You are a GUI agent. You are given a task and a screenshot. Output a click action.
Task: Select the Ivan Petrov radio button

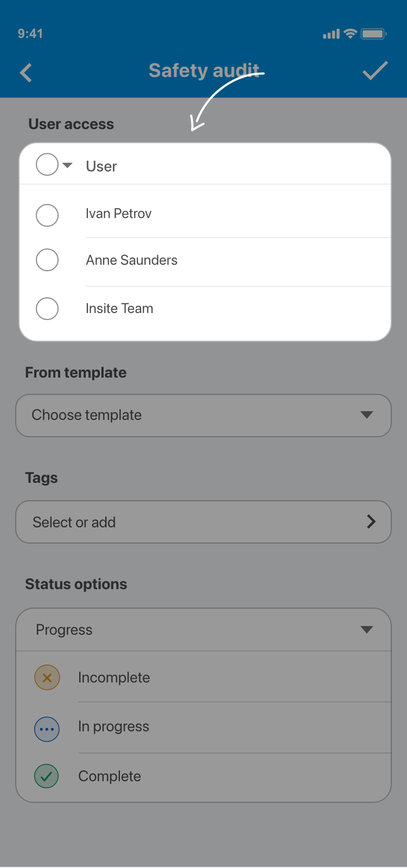click(x=47, y=215)
